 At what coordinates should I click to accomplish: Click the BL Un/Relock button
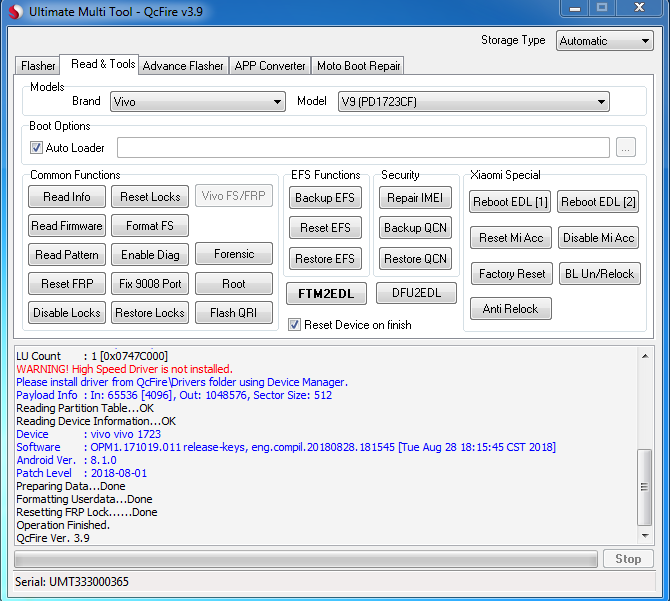599,273
